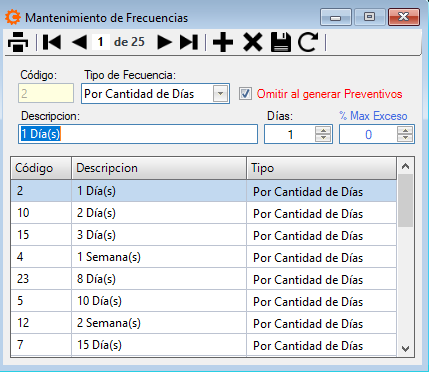The image size is (429, 372).
Task: Minimize the Mantenimiento de Frecuencias window
Action: (x=336, y=17)
